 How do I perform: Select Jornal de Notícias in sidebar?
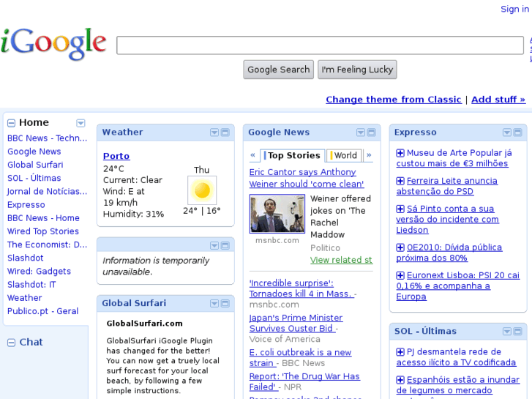coord(47,192)
